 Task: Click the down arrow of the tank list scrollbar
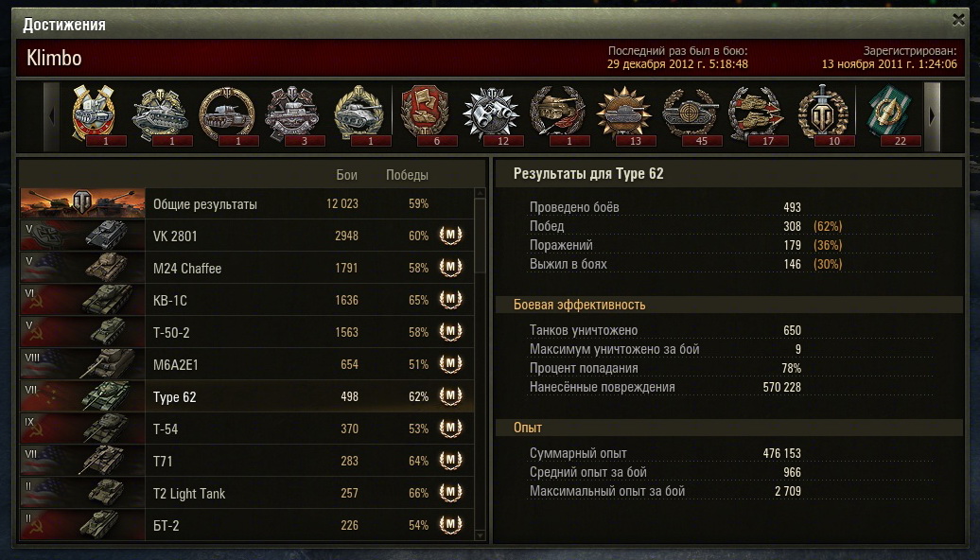click(480, 535)
